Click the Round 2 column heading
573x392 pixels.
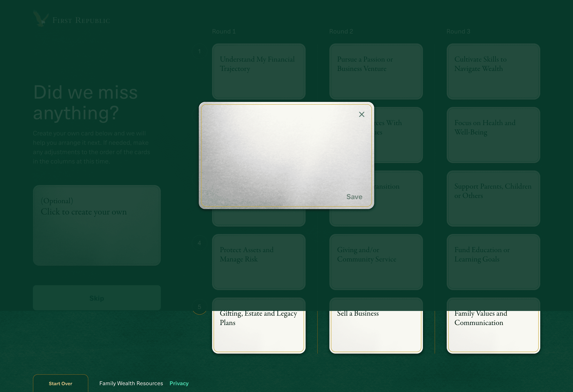tap(341, 31)
